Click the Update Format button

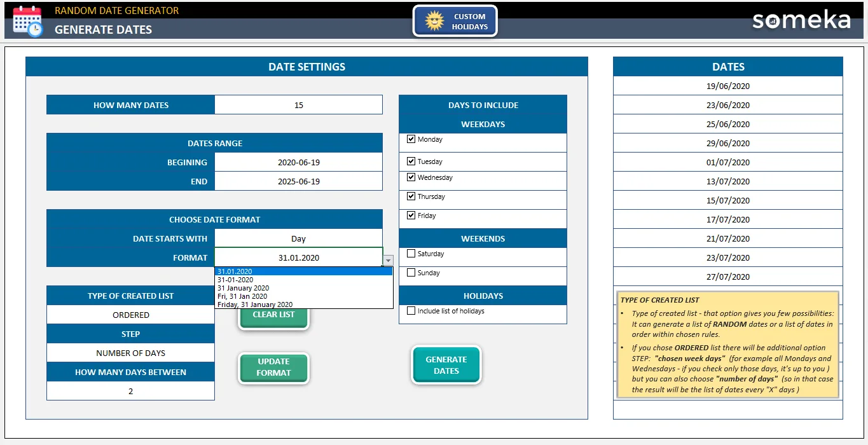tap(273, 367)
